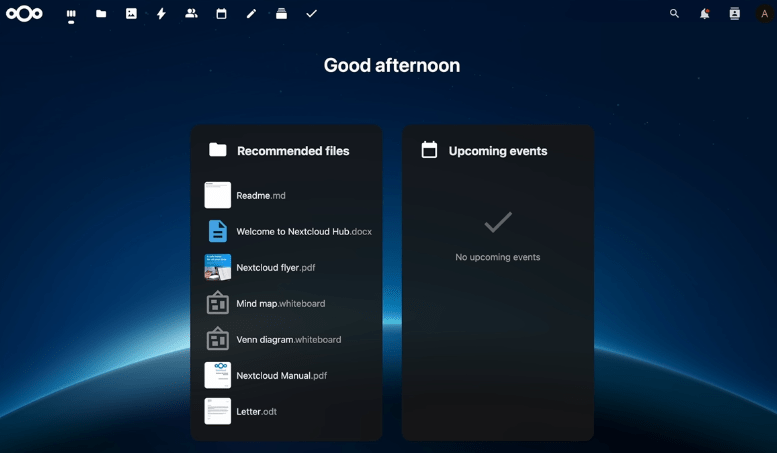This screenshot has width=777, height=454.
Task: Open the Tasks checkmark icon
Action: point(311,14)
